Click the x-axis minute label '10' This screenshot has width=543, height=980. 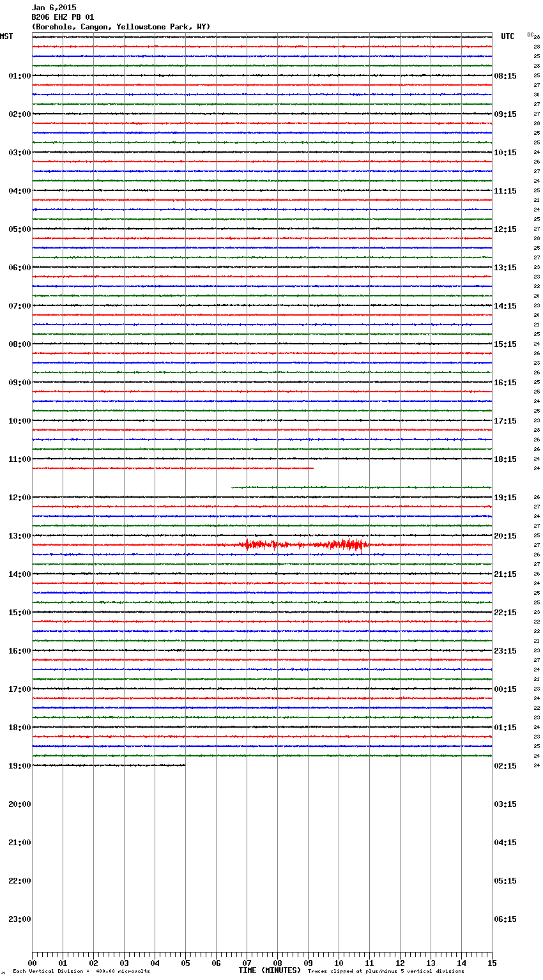tap(339, 963)
